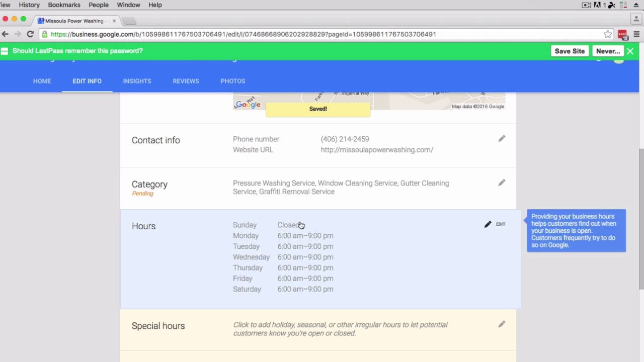The image size is (644, 362).
Task: Click Friday hours row
Action: point(283,279)
